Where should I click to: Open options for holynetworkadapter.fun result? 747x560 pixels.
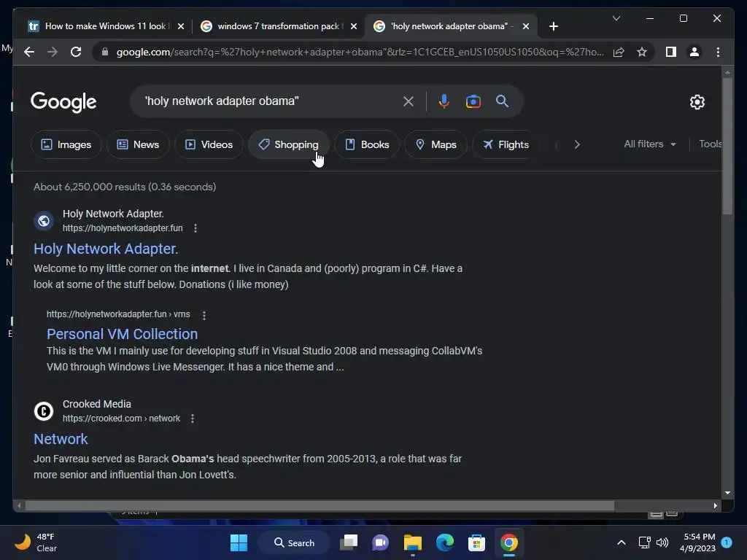(x=196, y=228)
